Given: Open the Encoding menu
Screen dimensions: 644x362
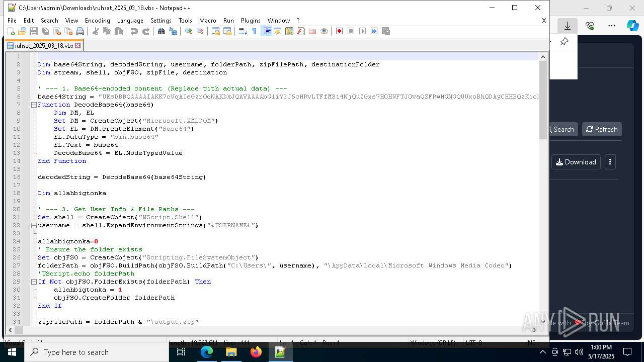Looking at the screenshot, I should 97,21.
